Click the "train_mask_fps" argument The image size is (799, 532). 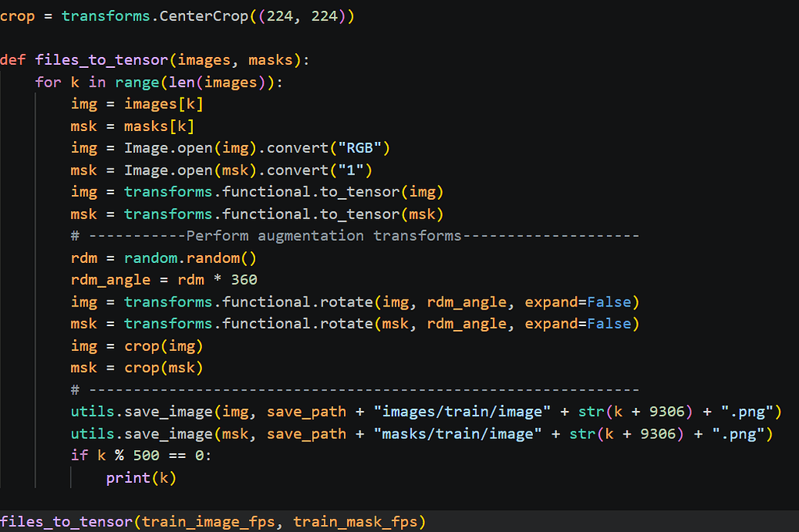tap(355, 522)
